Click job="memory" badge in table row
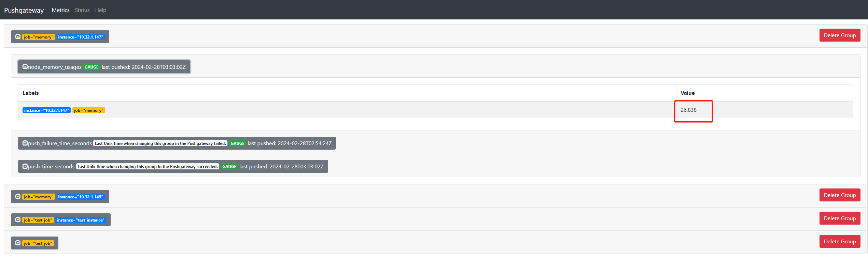868x258 pixels. tap(89, 110)
